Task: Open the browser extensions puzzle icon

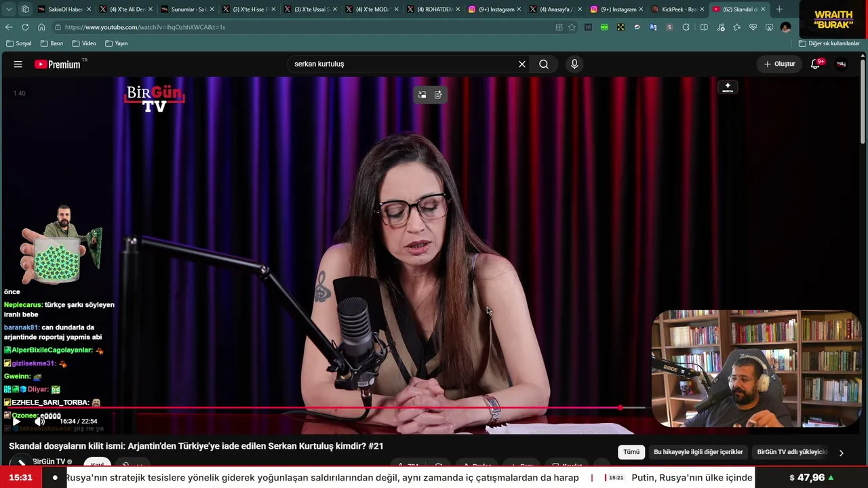Action: coord(686,27)
